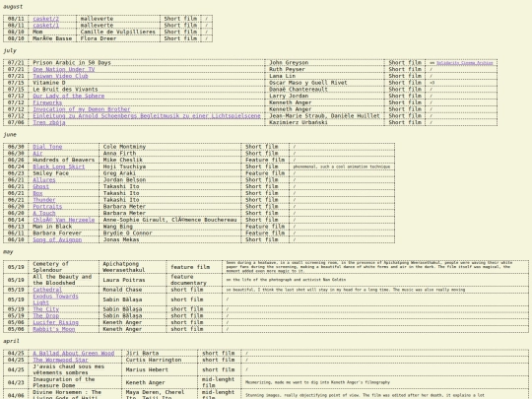Click the 'Barbara Forever' title cell
The height and width of the screenshot is (399, 532).
57,233
